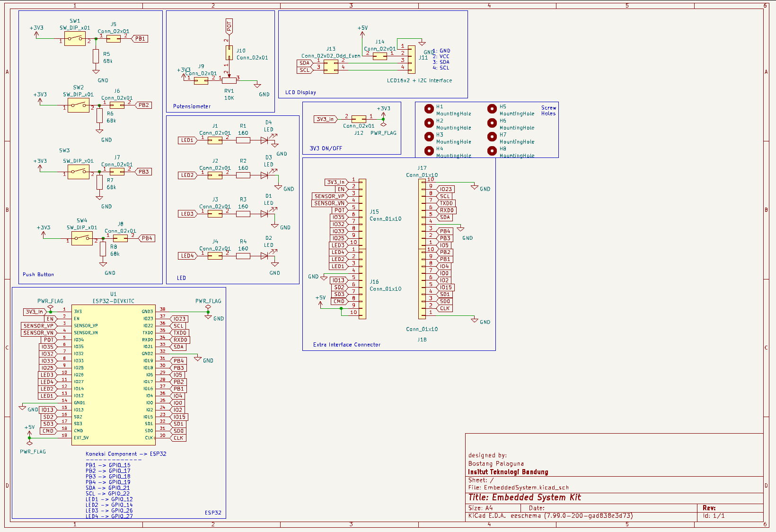Click the J11 LCD four-pin connector
The height and width of the screenshot is (532, 776).
click(x=412, y=60)
